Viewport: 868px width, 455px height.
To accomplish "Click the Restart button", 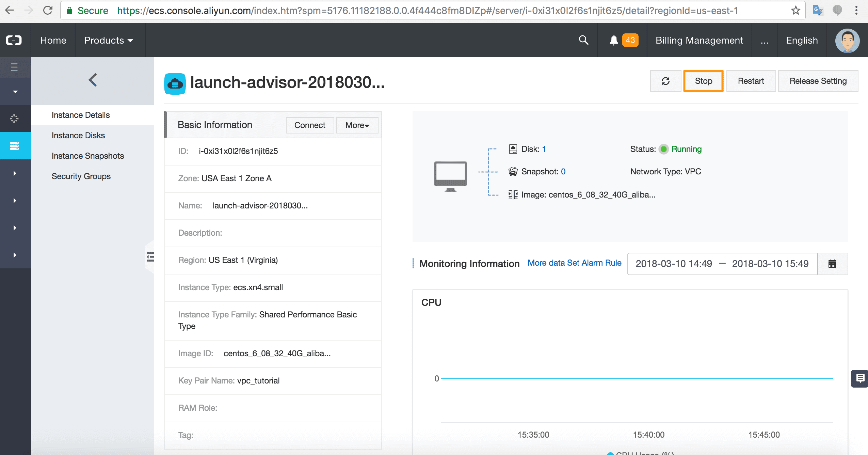I will click(751, 81).
